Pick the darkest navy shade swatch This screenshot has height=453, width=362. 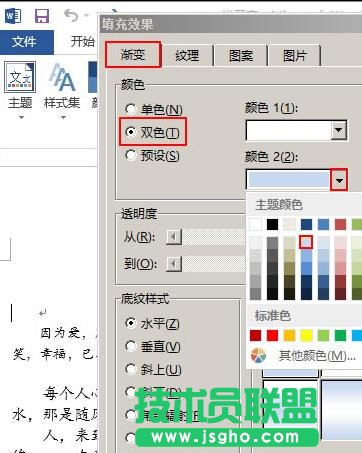click(306, 294)
